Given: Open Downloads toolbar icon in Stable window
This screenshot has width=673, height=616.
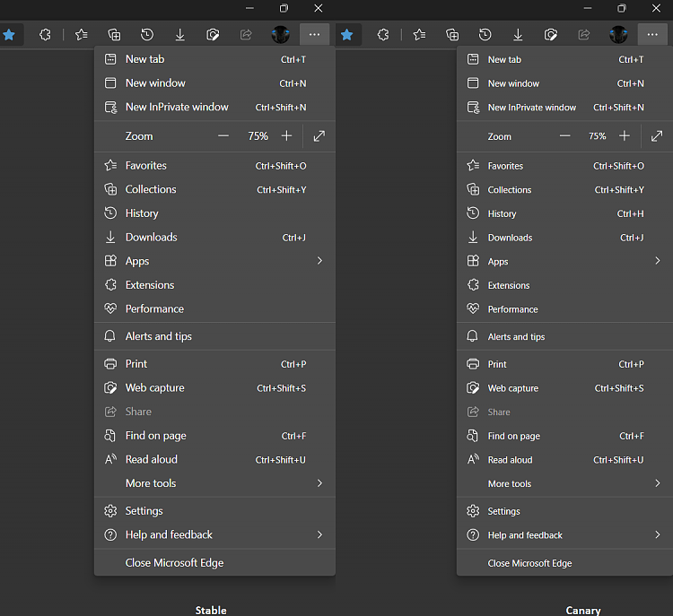Looking at the screenshot, I should [x=180, y=34].
